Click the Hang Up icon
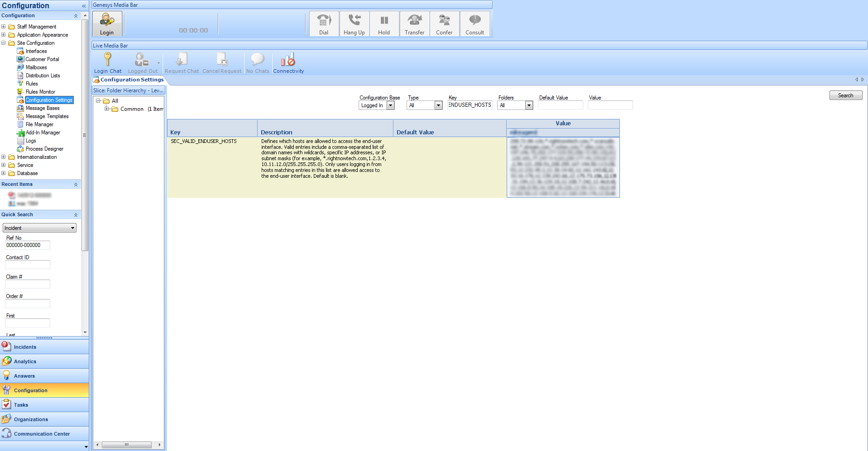 point(354,24)
